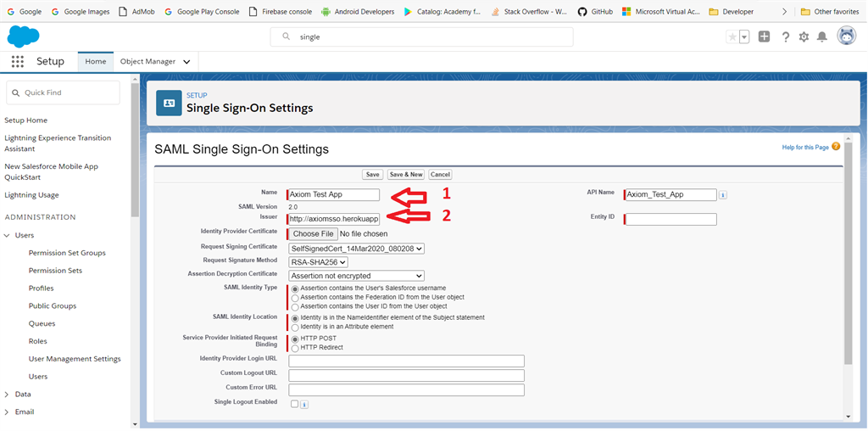Click the Identity Provider Login URL field
The image size is (868, 431).
(x=406, y=361)
